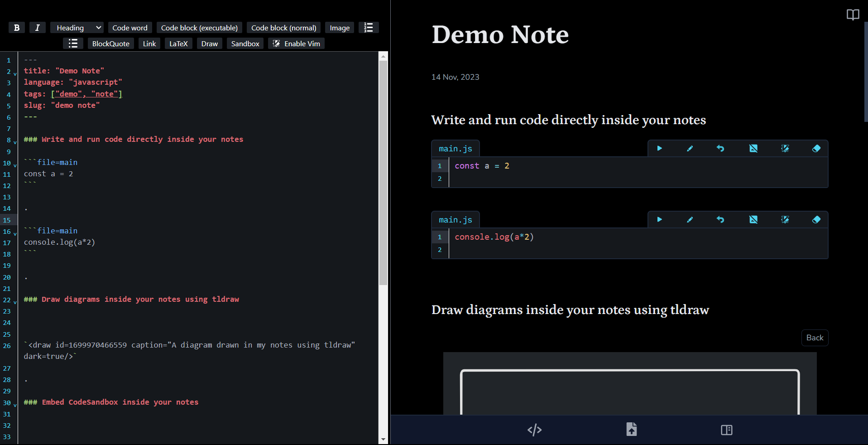Viewport: 868px width, 445px height.
Task: Insert a Sandbox embed
Action: point(245,44)
